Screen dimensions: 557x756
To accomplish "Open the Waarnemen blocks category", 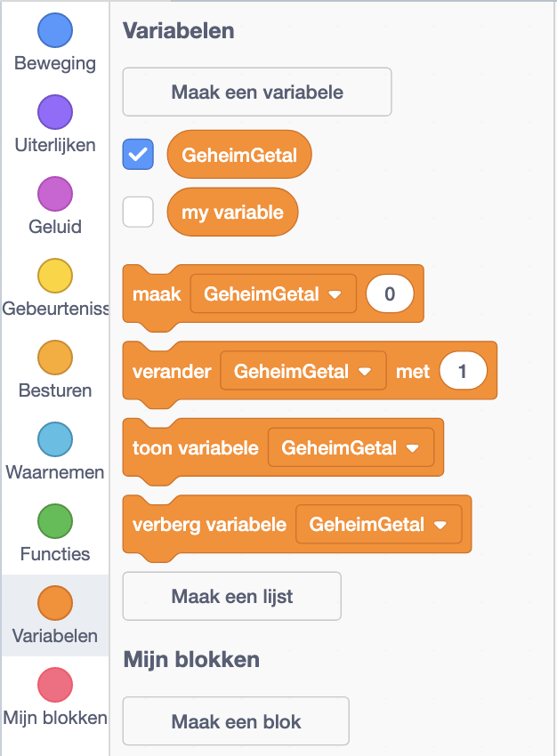I will 54,438.
